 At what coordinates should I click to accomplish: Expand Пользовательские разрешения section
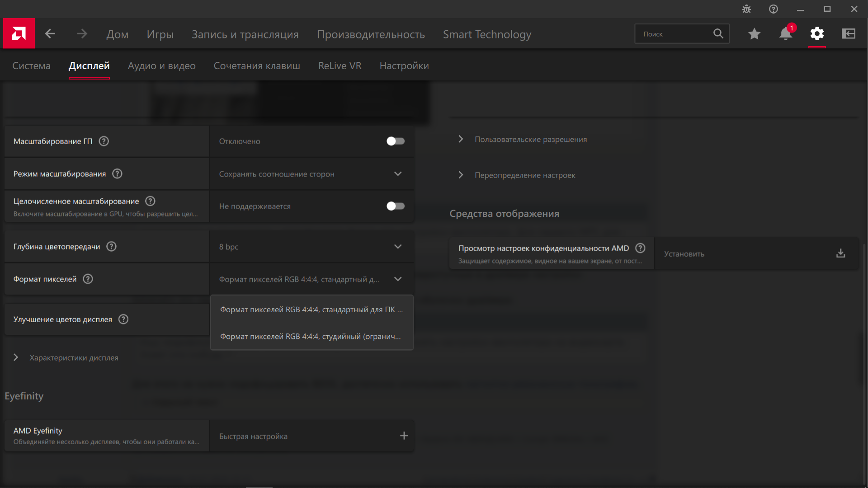(x=530, y=140)
